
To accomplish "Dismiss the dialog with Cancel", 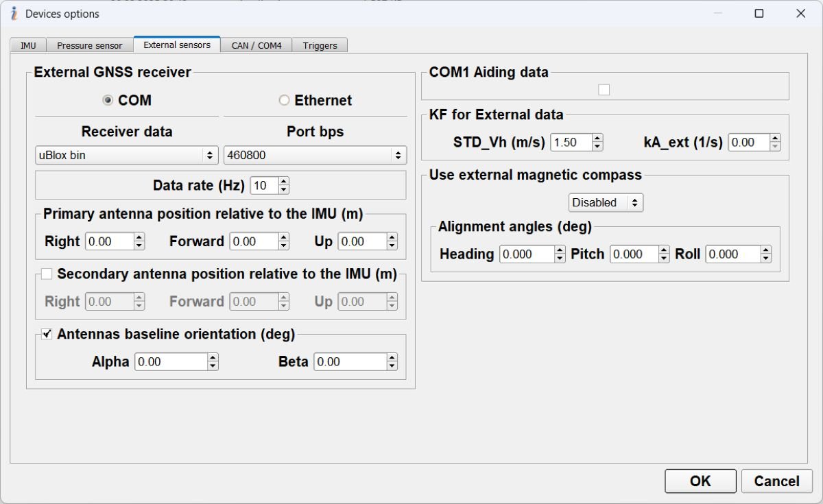I will tap(776, 481).
